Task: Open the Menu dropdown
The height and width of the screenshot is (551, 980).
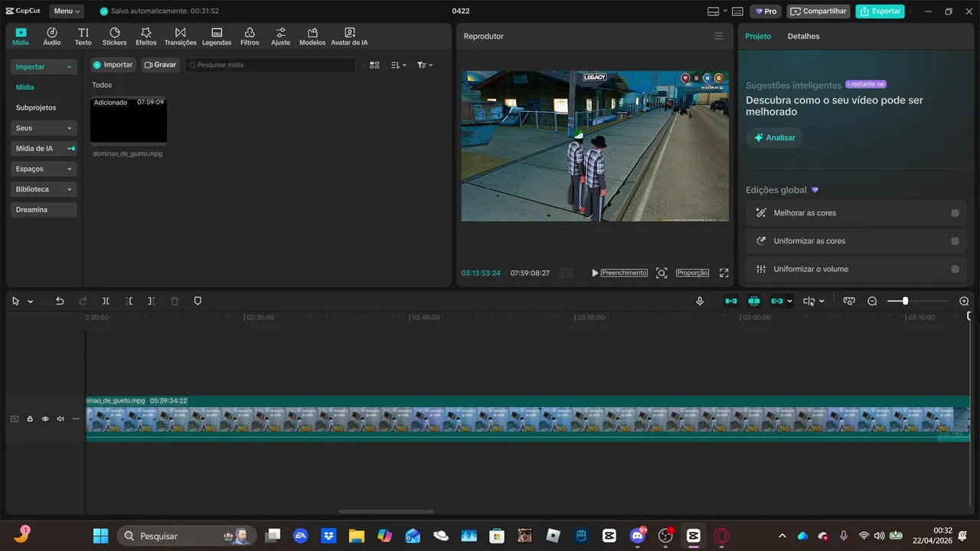Action: click(67, 11)
